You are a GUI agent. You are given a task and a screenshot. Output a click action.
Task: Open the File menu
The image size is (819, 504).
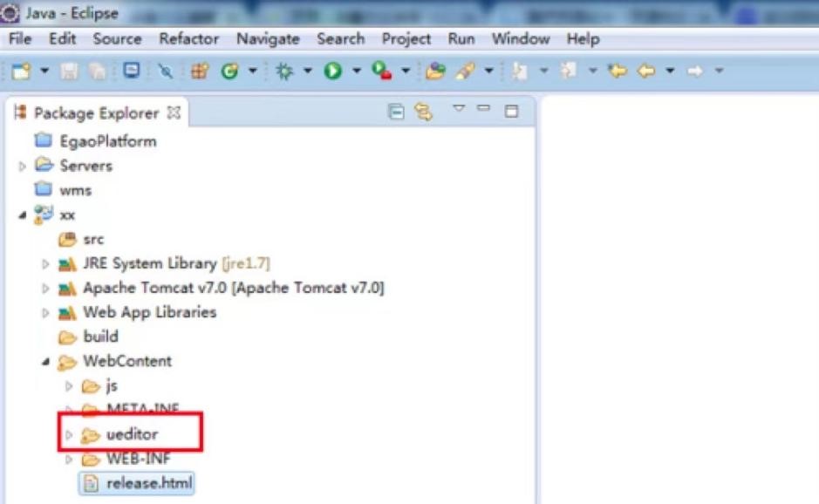pyautogui.click(x=20, y=38)
